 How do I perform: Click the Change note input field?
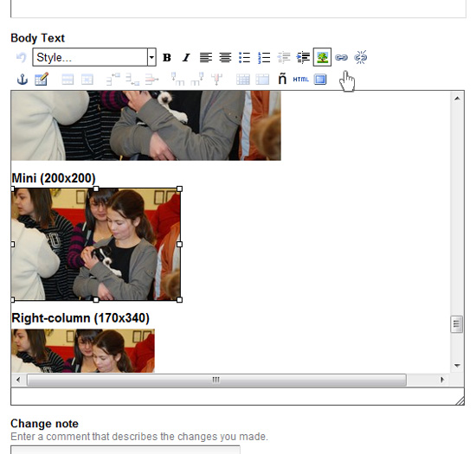pyautogui.click(x=125, y=450)
